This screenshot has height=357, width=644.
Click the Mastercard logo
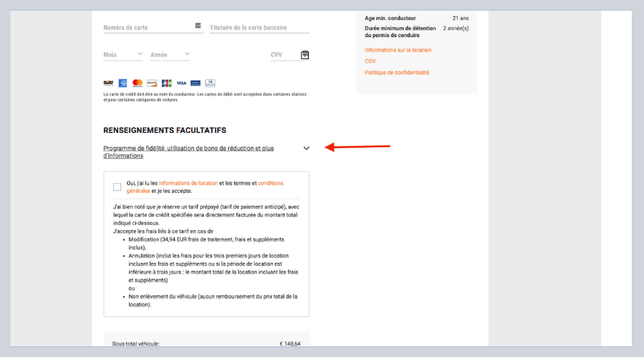[x=138, y=83]
